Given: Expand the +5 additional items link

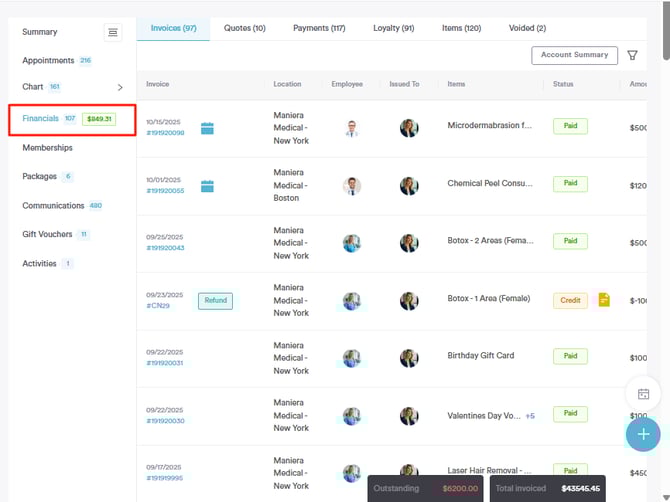Looking at the screenshot, I should click(x=530, y=416).
